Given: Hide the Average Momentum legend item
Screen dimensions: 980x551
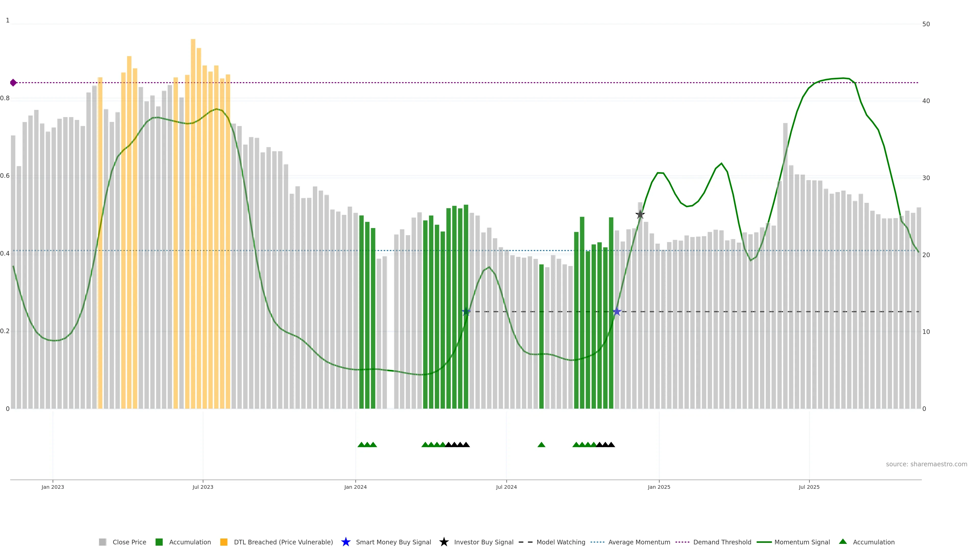Looking at the screenshot, I should pos(639,542).
